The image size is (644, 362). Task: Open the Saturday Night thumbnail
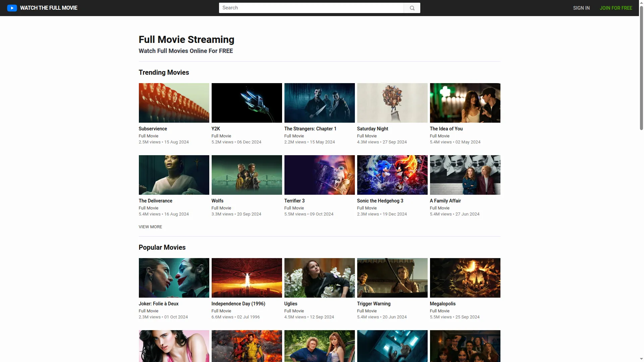pyautogui.click(x=392, y=103)
